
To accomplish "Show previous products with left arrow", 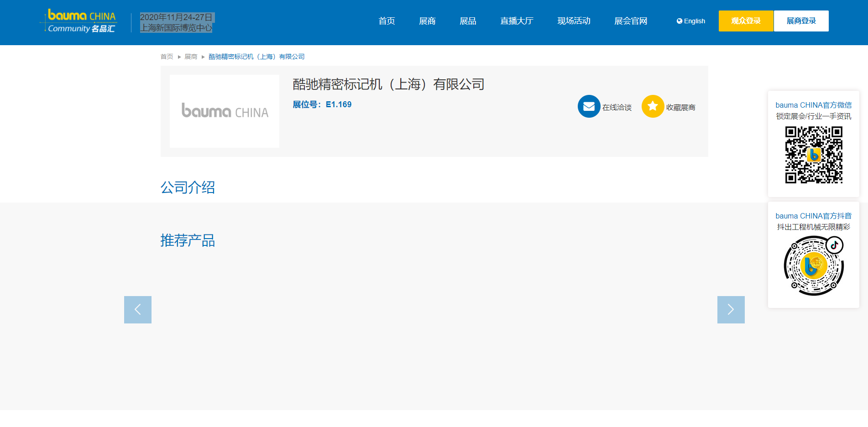I will [x=138, y=310].
